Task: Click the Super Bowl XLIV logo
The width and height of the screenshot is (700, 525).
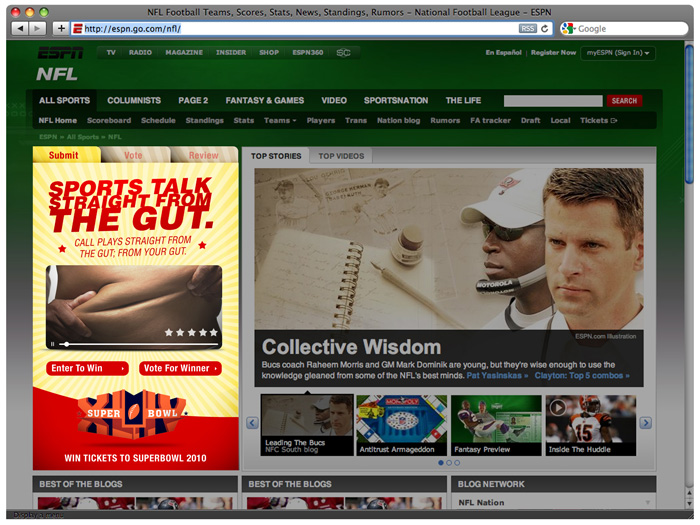Action: click(x=132, y=413)
